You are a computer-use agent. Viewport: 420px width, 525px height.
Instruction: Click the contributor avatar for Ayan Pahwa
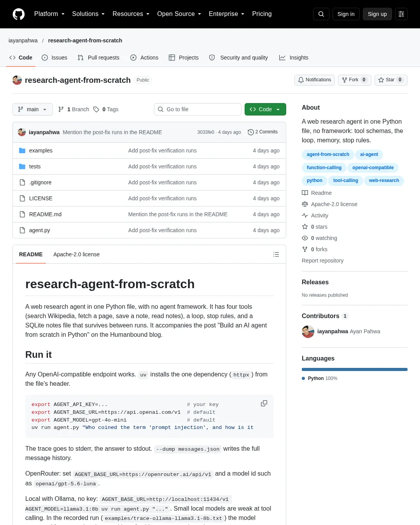coord(308,332)
